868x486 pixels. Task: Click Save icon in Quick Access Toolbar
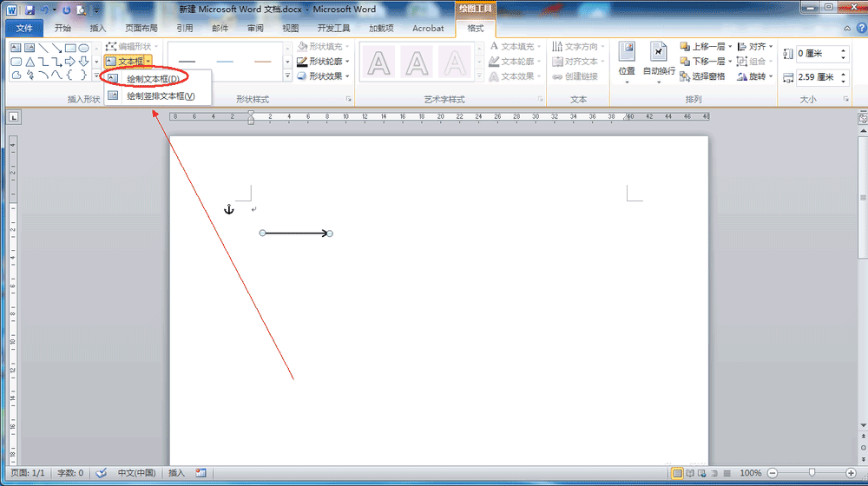[x=30, y=10]
